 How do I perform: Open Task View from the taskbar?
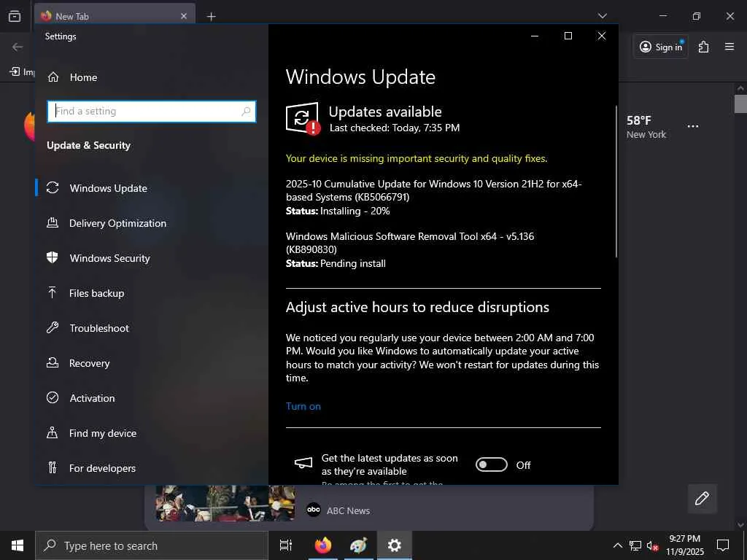point(286,545)
